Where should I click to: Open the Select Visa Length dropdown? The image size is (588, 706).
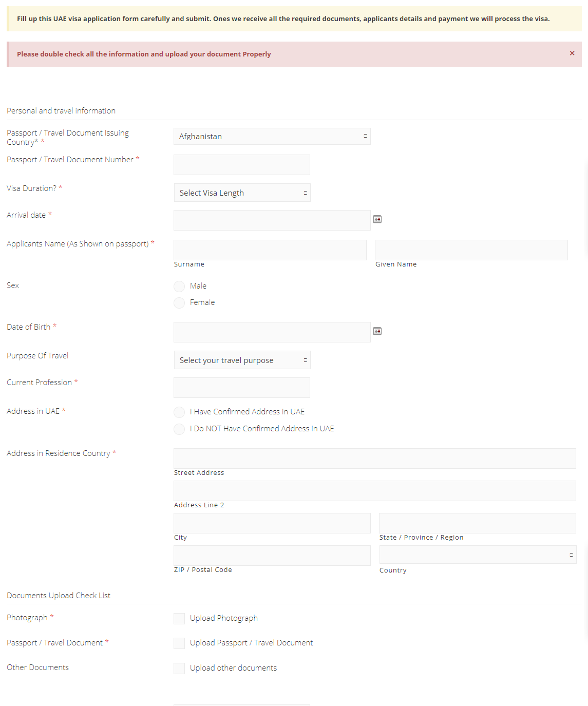coord(242,193)
